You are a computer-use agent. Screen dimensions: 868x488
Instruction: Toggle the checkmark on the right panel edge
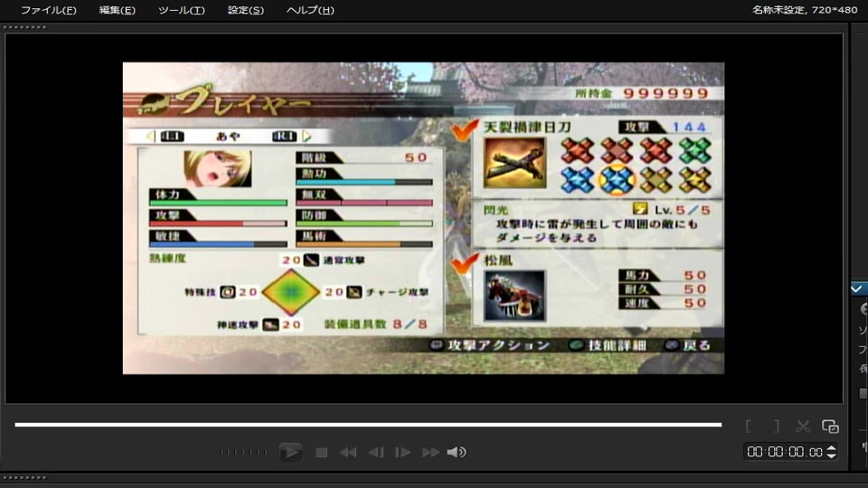(856, 288)
